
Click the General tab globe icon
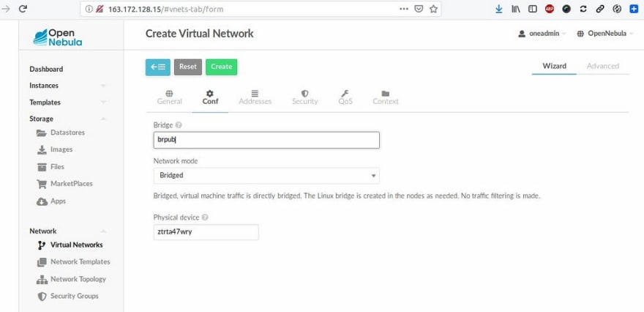[169, 94]
